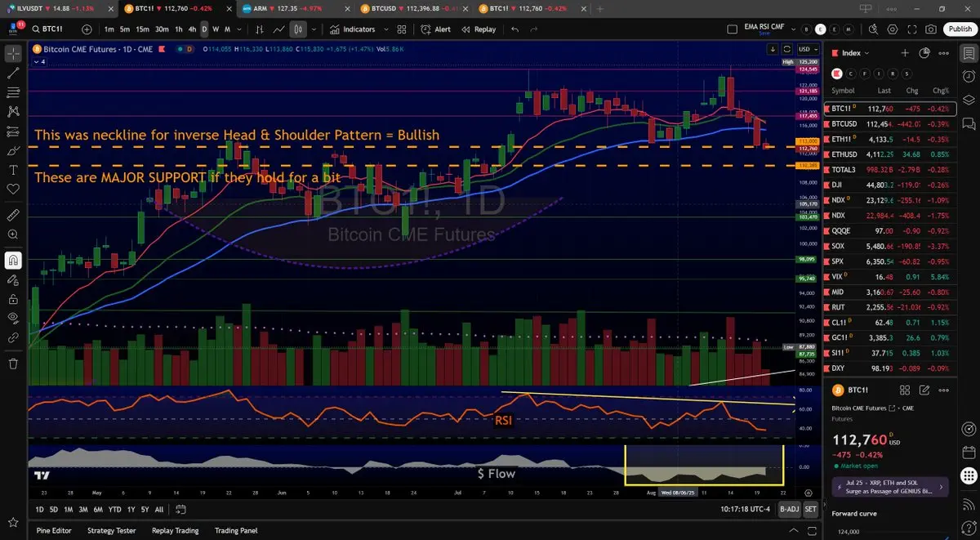Viewport: 980px width, 540px height.
Task: Toggle SET settlement price option
Action: coord(810,509)
